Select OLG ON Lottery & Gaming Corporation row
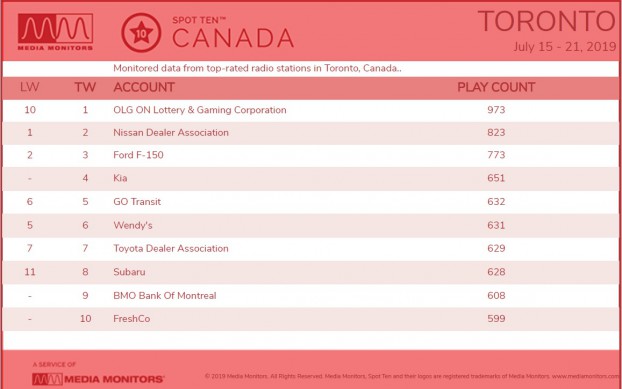This screenshot has width=622, height=389. [x=311, y=110]
